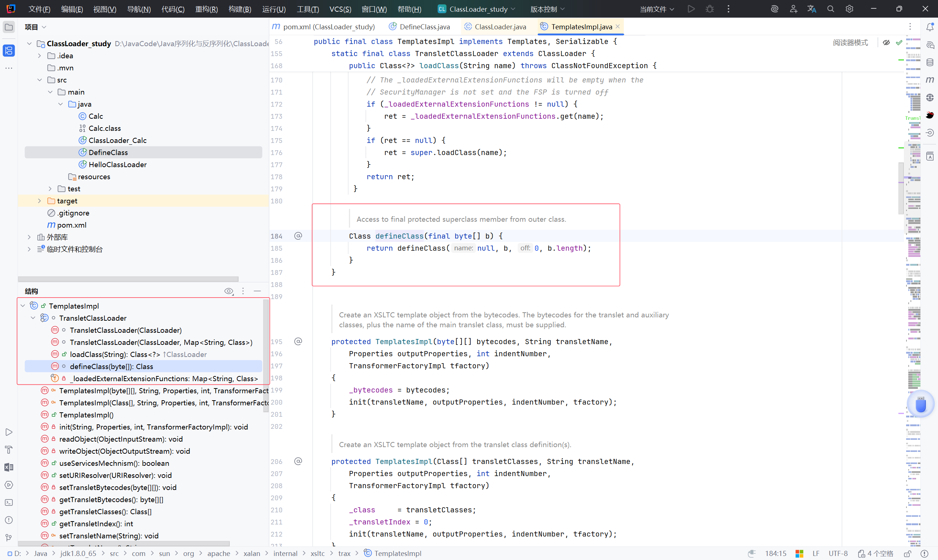The image size is (938, 560).
Task: Open Search Everywhere magnifier icon
Action: click(831, 9)
